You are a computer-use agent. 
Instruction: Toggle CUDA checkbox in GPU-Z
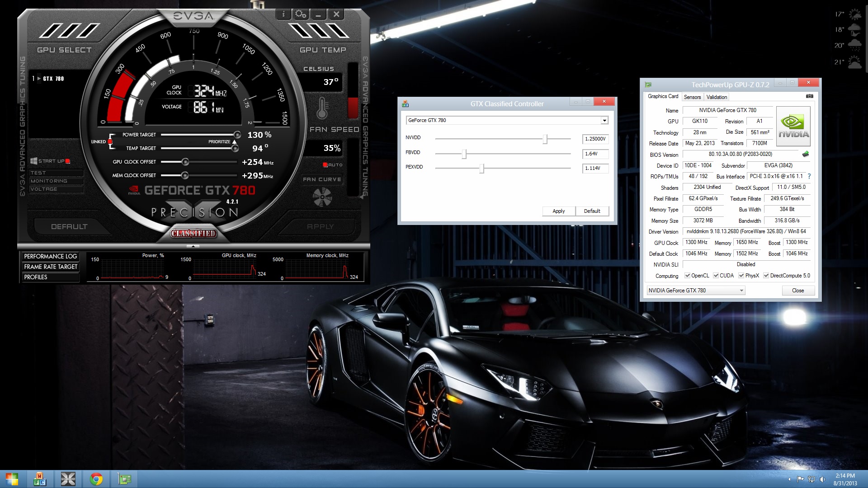[x=716, y=276]
